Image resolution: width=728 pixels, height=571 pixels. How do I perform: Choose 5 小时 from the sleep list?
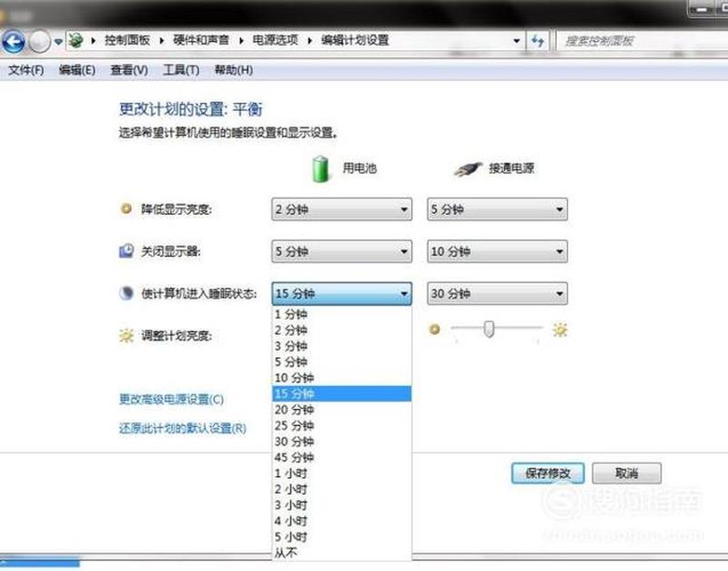(342, 537)
